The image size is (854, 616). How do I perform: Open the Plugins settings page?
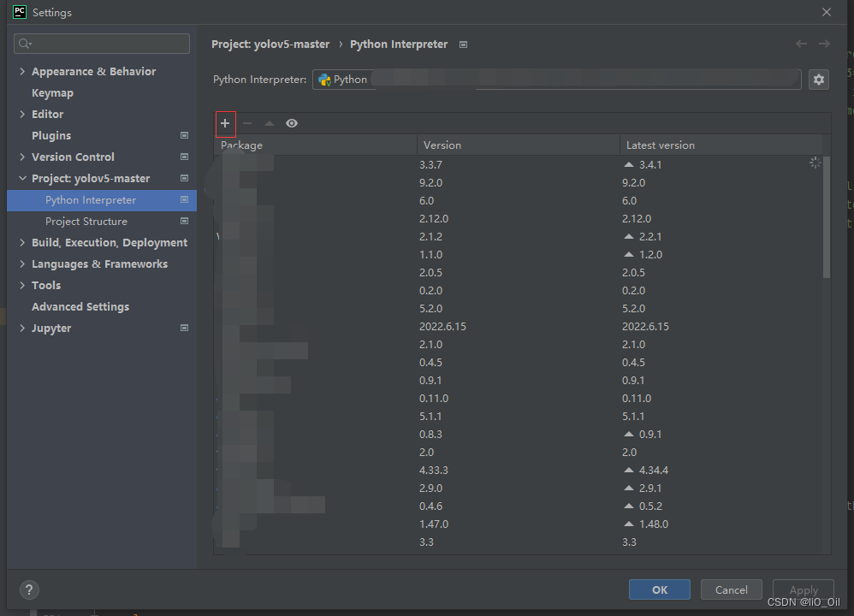click(x=51, y=136)
